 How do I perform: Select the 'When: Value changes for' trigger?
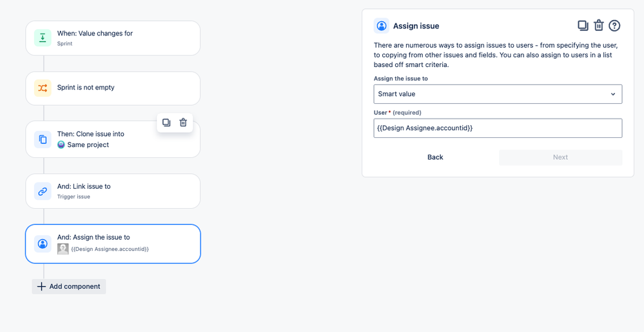(x=113, y=38)
